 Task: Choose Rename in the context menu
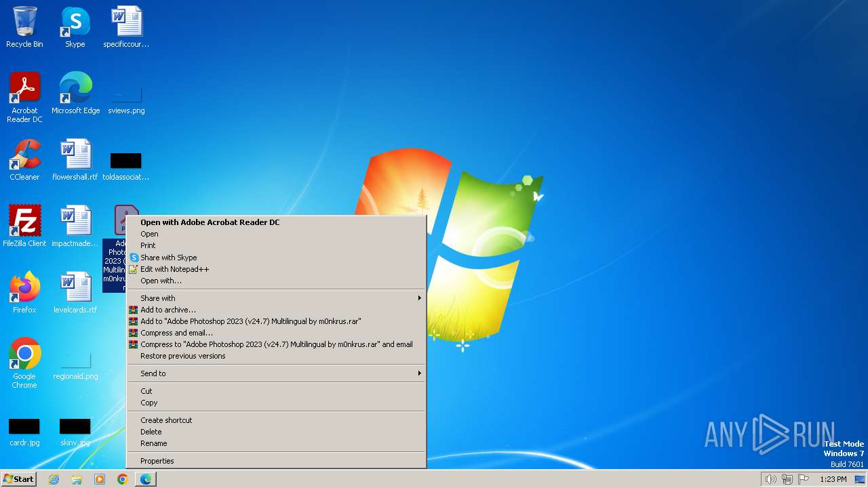pos(276,443)
